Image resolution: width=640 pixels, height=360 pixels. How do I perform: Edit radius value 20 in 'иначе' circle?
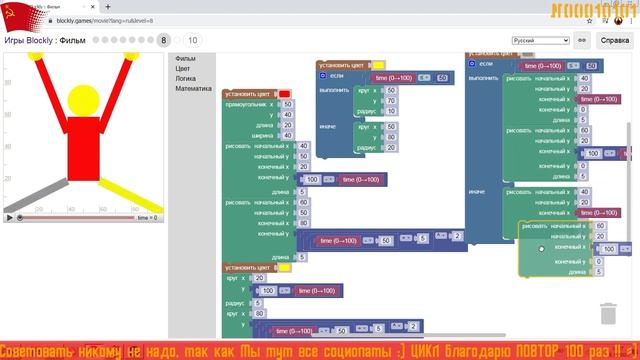[391, 148]
